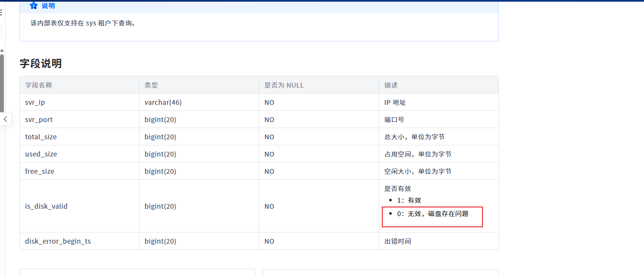The height and width of the screenshot is (276, 644).
Task: Click the disk_error_begin_ts field name
Action: [58, 241]
